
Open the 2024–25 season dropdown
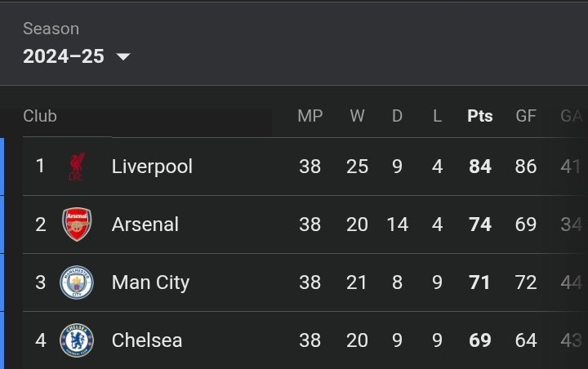pos(77,56)
